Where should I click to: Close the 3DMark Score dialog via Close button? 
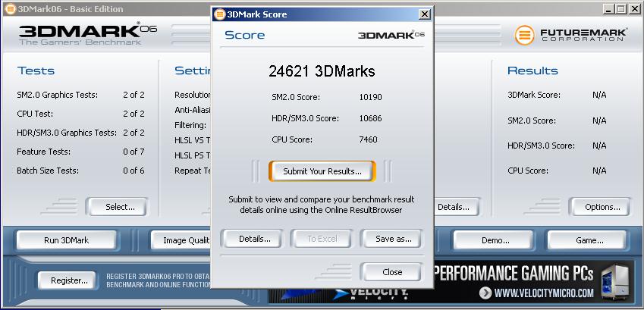click(391, 272)
